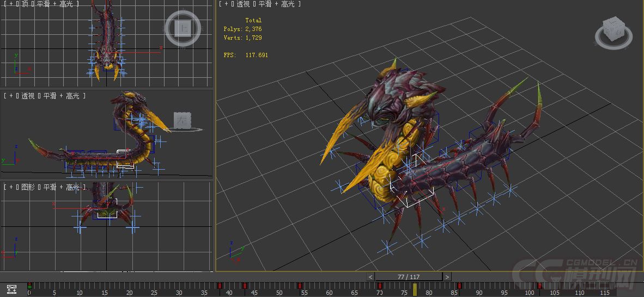Viewport: 644px width, 297px height.
Task: Click frame number 20 on the track bar
Action: 129,293
